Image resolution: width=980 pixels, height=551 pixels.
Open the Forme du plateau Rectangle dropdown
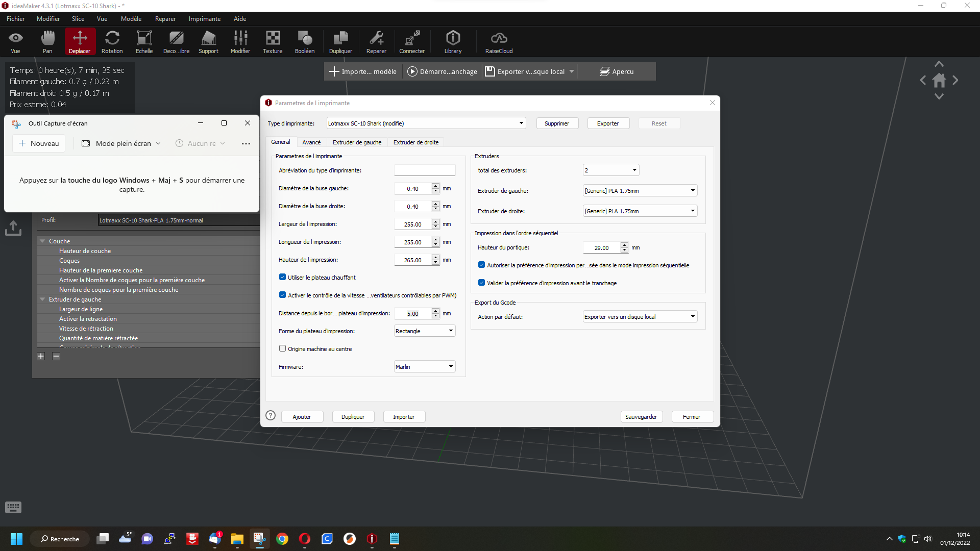coord(425,331)
